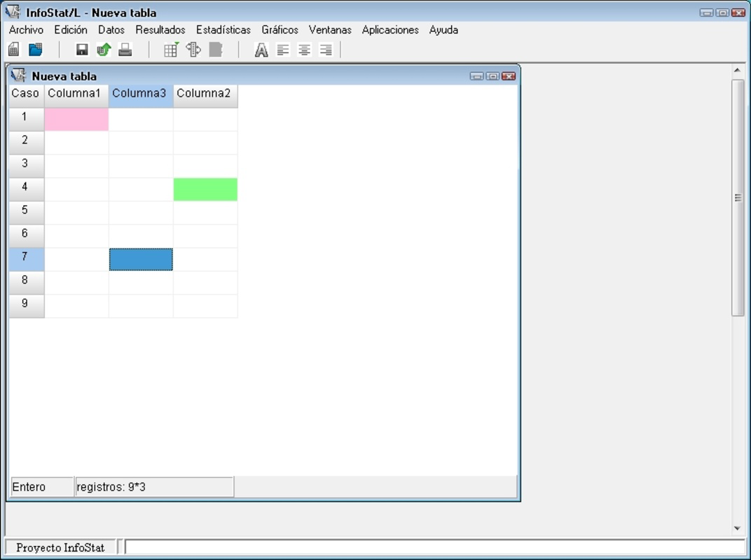
Task: Open the Gráficos menu
Action: [x=280, y=29]
